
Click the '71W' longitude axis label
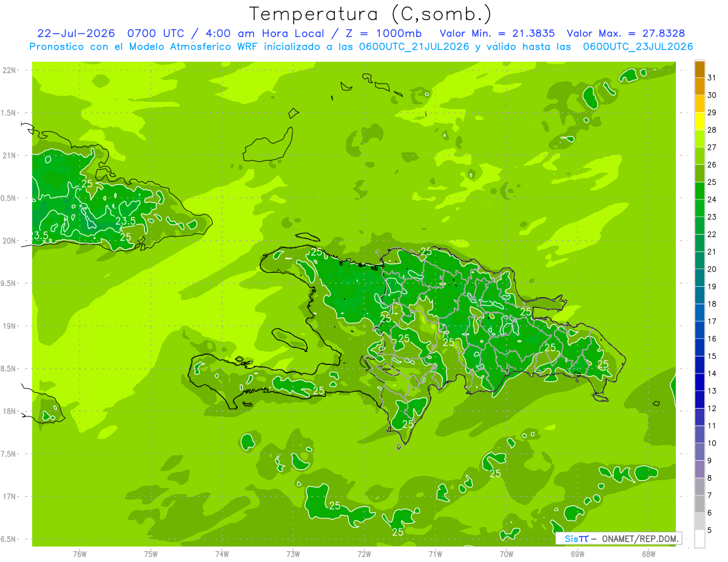[x=435, y=554]
